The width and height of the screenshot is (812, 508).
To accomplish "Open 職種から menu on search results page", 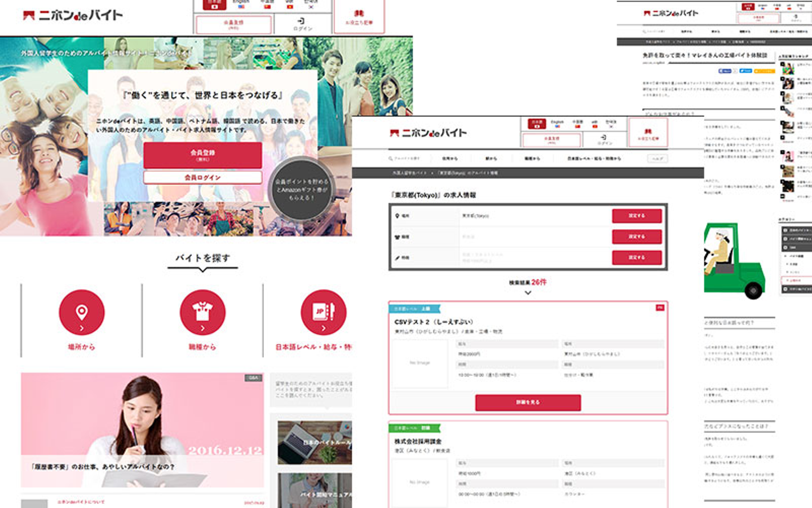I will point(532,159).
